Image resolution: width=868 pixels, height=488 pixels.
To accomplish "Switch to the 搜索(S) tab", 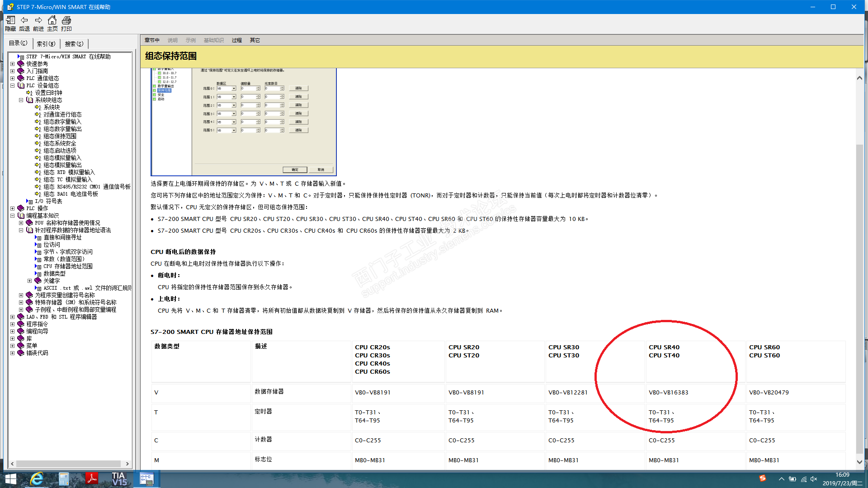I will pyautogui.click(x=74, y=44).
